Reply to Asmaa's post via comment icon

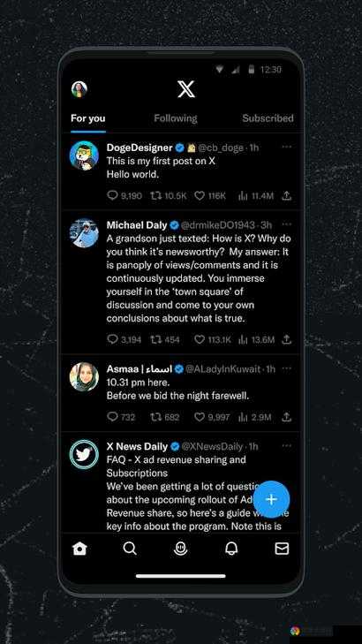coord(112,417)
